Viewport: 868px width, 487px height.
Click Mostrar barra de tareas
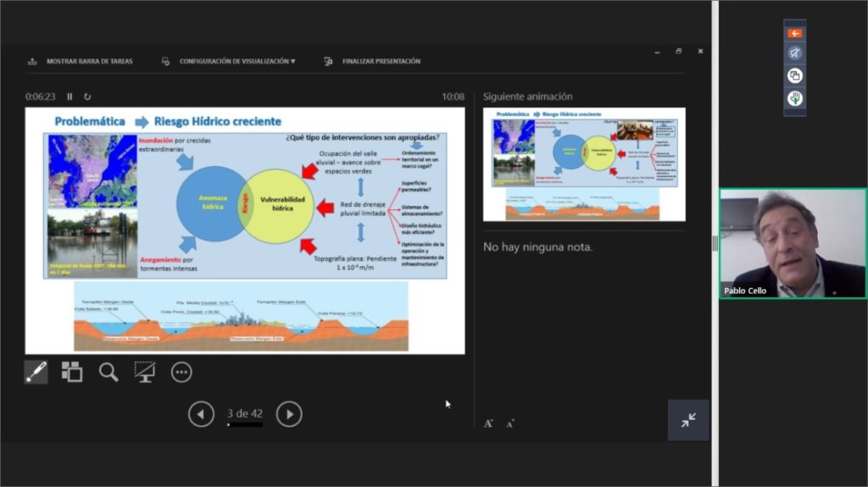pos(81,61)
